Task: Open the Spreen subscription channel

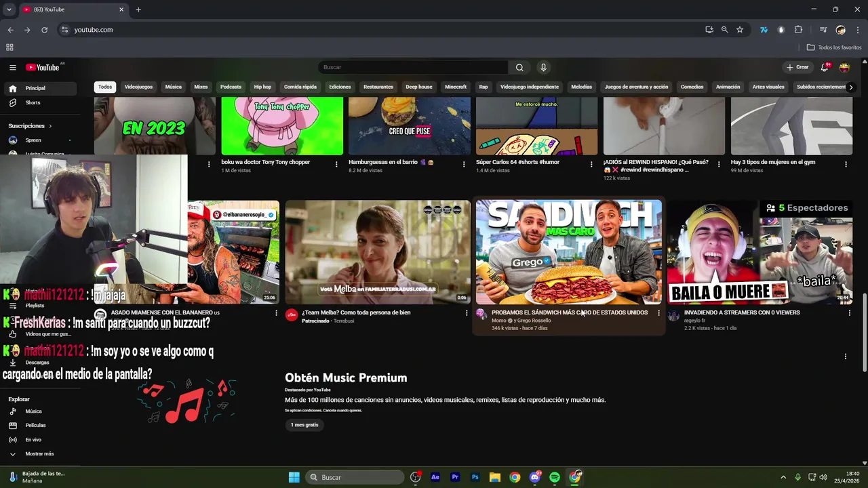Action: (40, 140)
